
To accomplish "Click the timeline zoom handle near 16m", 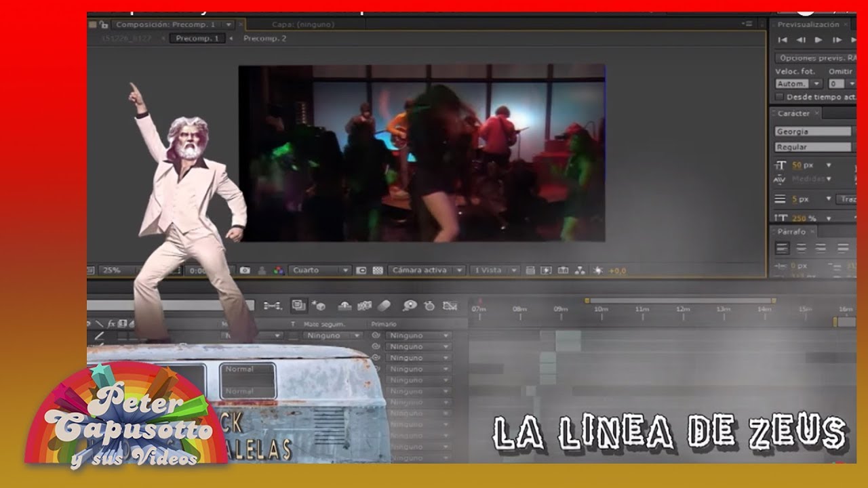I will (x=837, y=322).
